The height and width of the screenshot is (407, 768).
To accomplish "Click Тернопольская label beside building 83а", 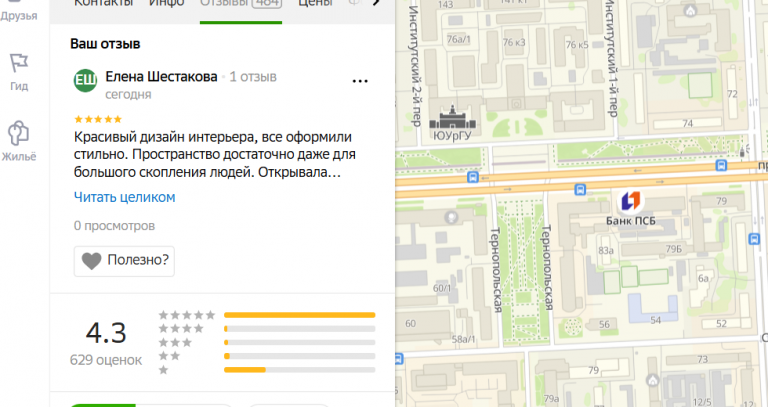I will [x=547, y=267].
